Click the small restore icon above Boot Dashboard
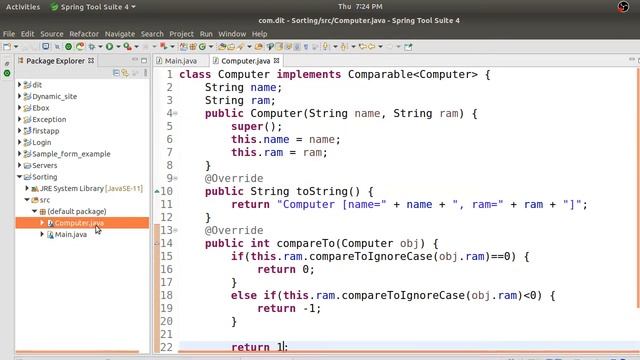The image size is (640, 360). click(7, 64)
